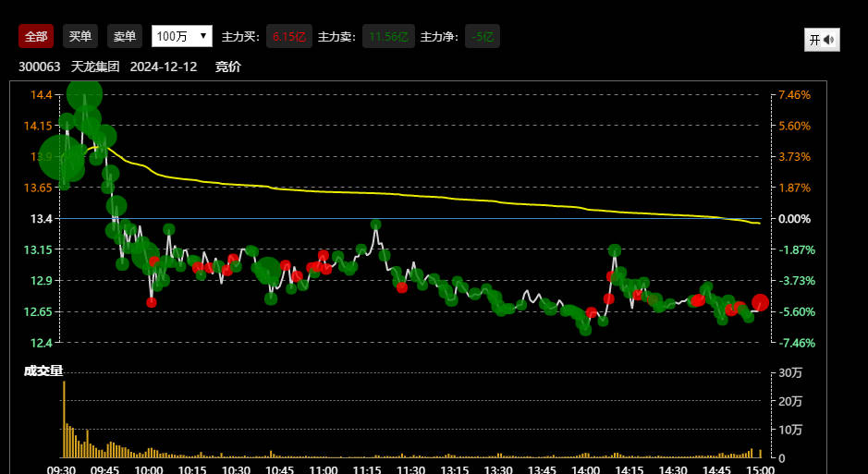Click the 成交量 volume panel label
The image size is (868, 474).
(x=43, y=371)
